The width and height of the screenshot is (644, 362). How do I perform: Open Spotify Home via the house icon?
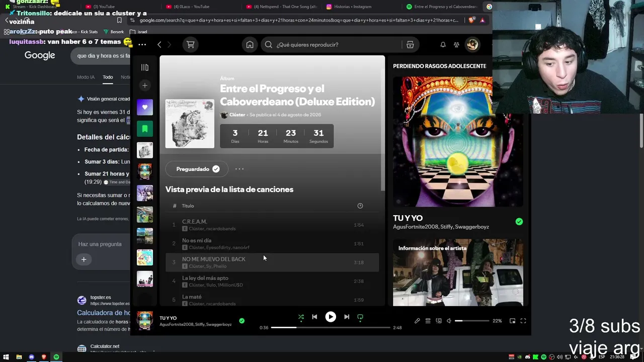(x=250, y=45)
